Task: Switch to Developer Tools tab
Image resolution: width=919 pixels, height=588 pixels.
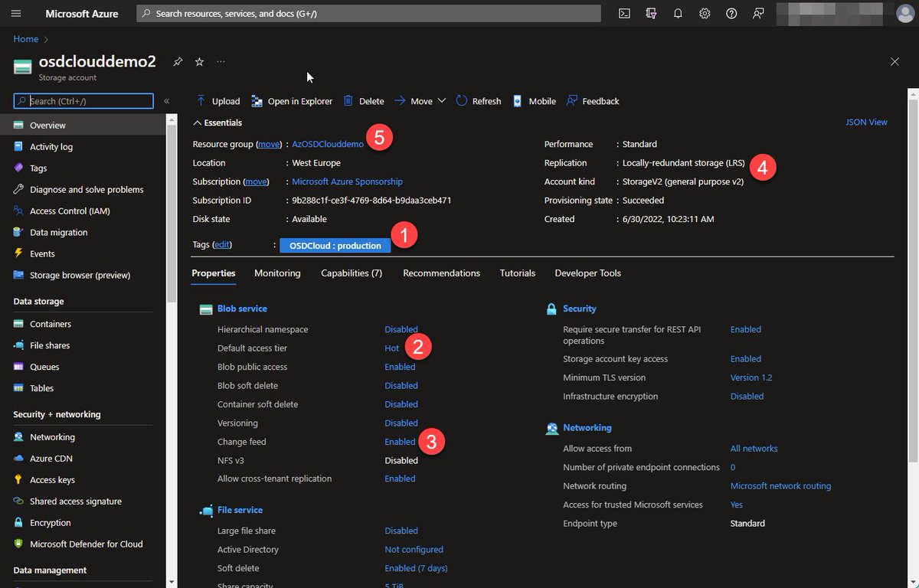Action: click(587, 273)
